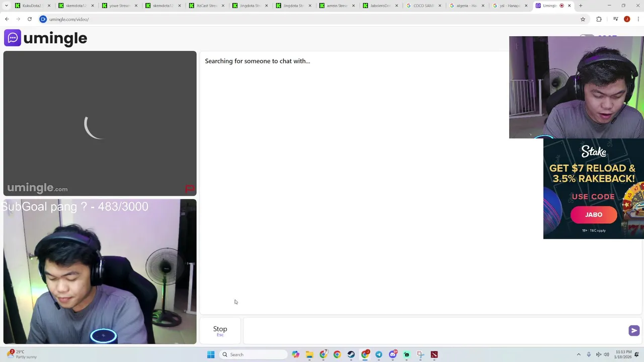The height and width of the screenshot is (362, 644).
Task: Open a new browser tab
Action: tap(581, 6)
